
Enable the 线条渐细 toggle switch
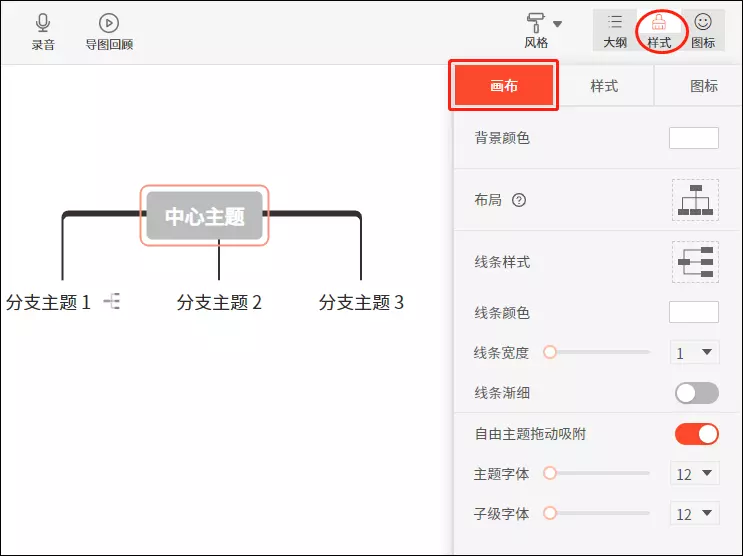(x=696, y=393)
